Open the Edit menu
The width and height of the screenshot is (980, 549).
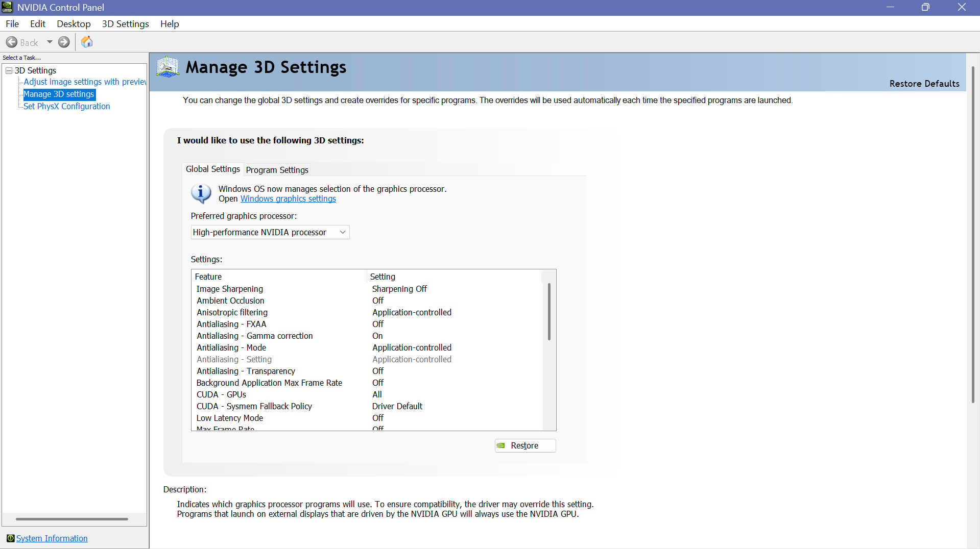coord(38,24)
